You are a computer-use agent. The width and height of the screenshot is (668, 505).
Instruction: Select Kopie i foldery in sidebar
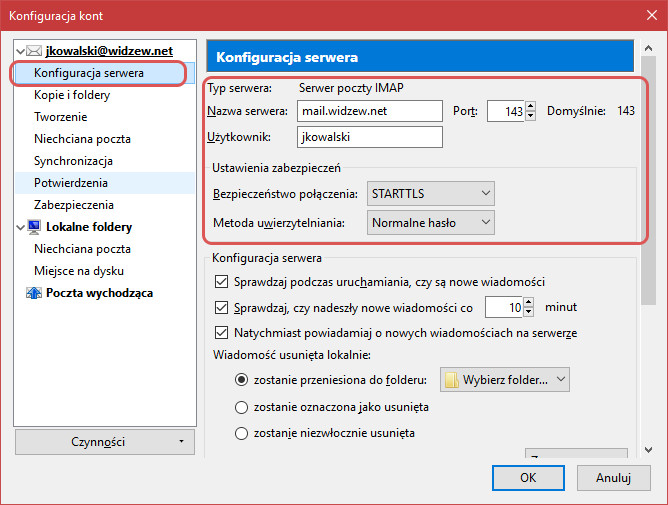point(72,95)
